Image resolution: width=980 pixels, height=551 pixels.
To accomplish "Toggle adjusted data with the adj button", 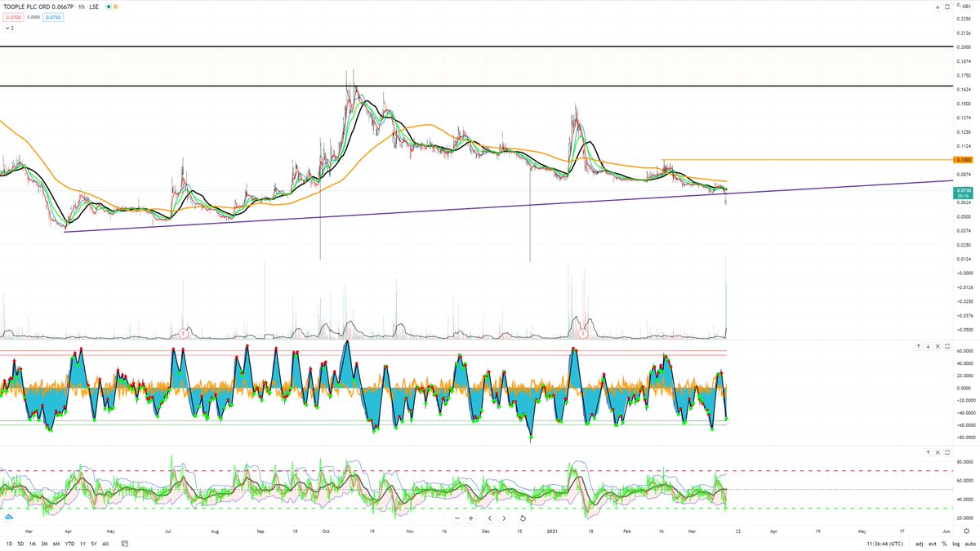I will 920,543.
